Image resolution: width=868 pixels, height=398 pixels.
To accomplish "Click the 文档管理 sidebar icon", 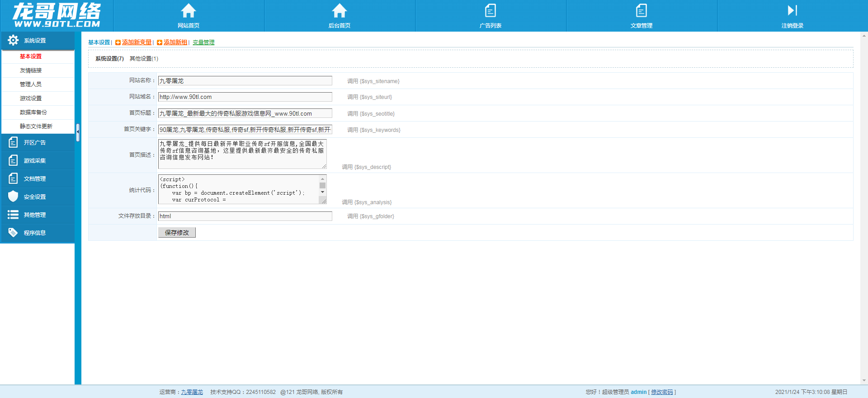I will 13,178.
